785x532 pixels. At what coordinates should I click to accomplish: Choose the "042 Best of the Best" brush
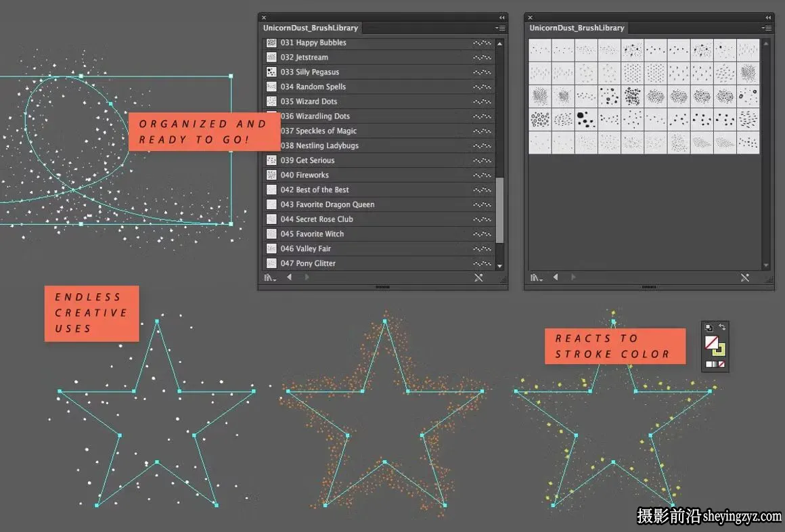coord(379,190)
